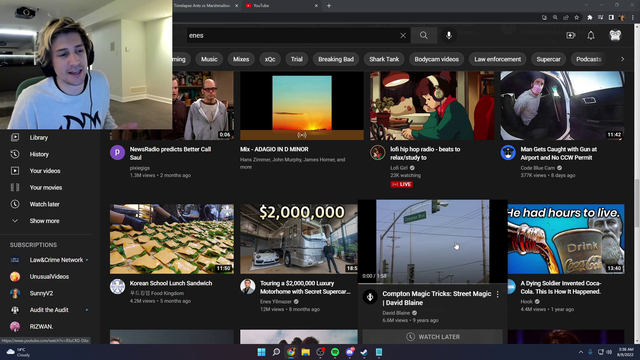Select the Music filter chip
Image resolution: width=640 pixels, height=360 pixels.
pyautogui.click(x=209, y=59)
